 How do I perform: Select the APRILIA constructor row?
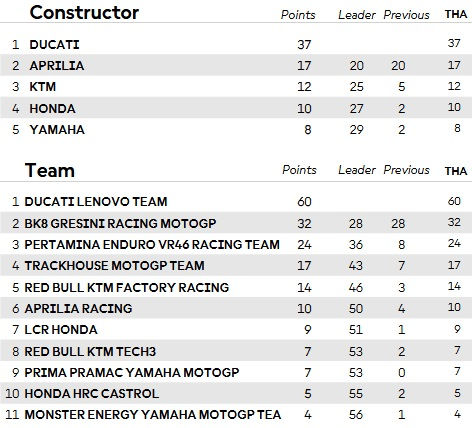(236, 65)
